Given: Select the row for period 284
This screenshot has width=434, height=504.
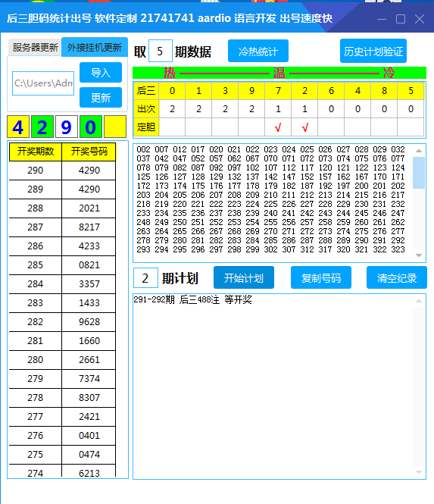Looking at the screenshot, I should click(62, 284).
